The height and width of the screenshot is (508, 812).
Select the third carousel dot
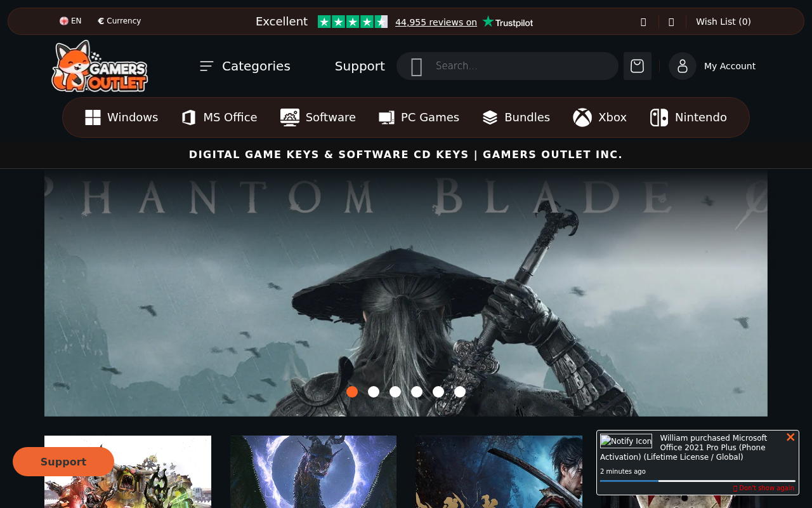coord(395,392)
